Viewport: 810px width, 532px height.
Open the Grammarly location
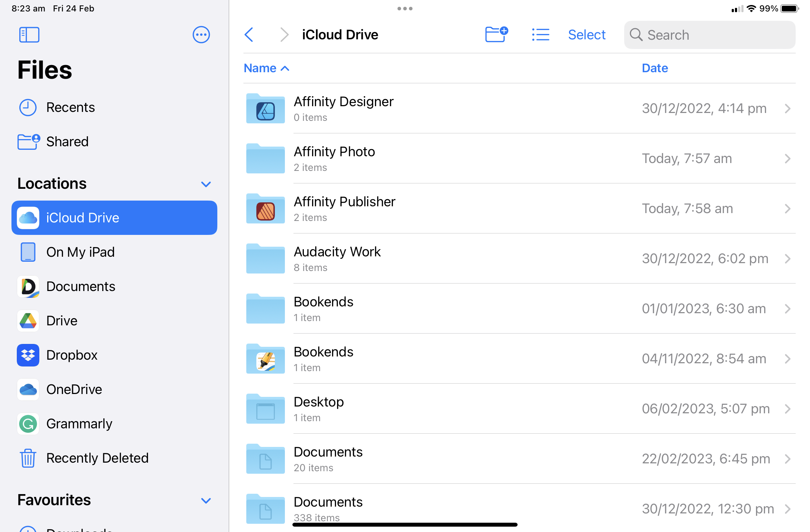point(79,424)
